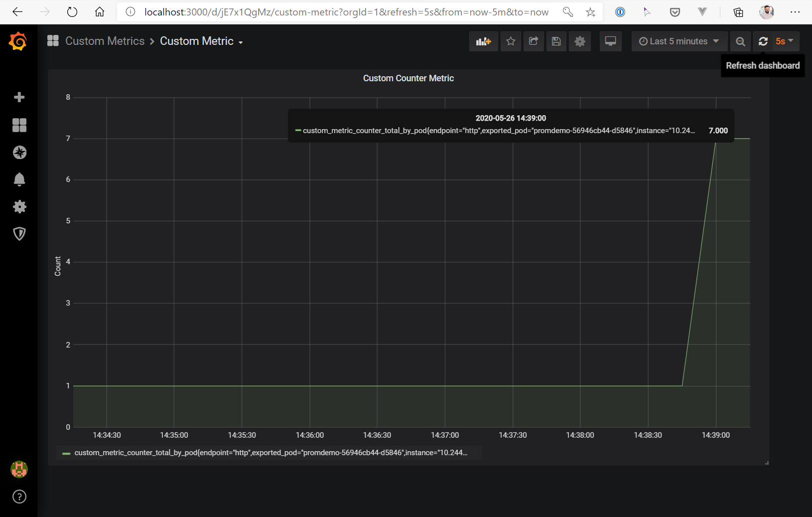The image size is (812, 517).
Task: Open the browser profile picture
Action: [767, 12]
